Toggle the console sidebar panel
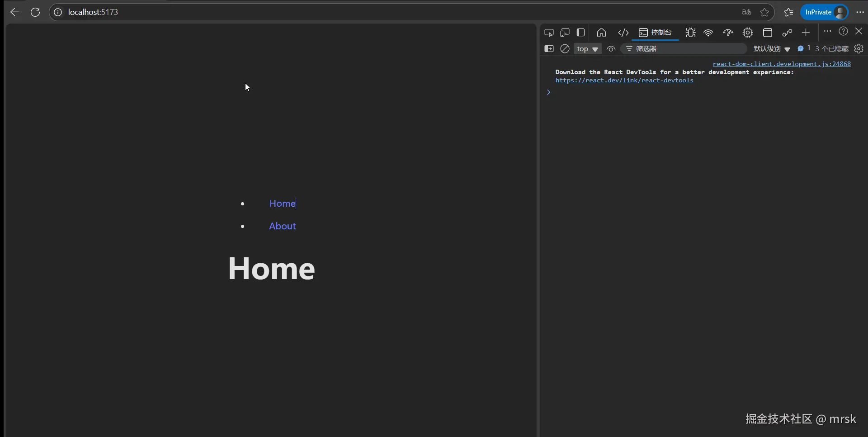Viewport: 868px width, 437px height. [549, 49]
